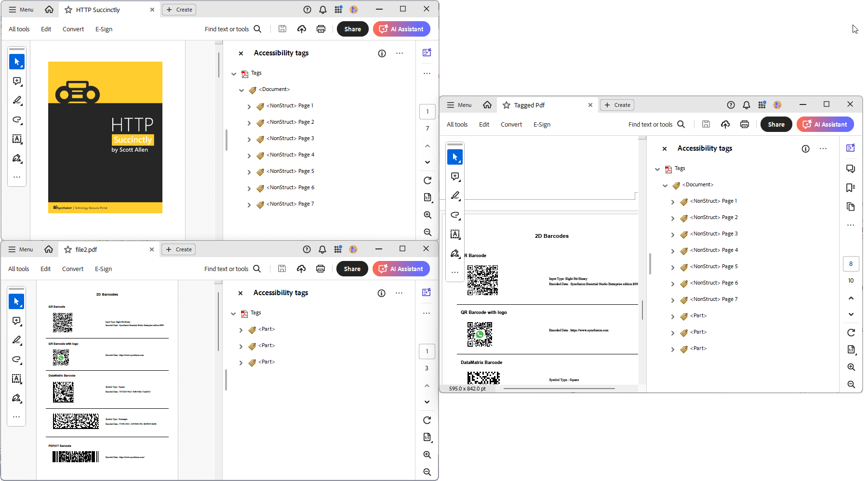Click Share in HTTP Succinctly window

point(353,29)
